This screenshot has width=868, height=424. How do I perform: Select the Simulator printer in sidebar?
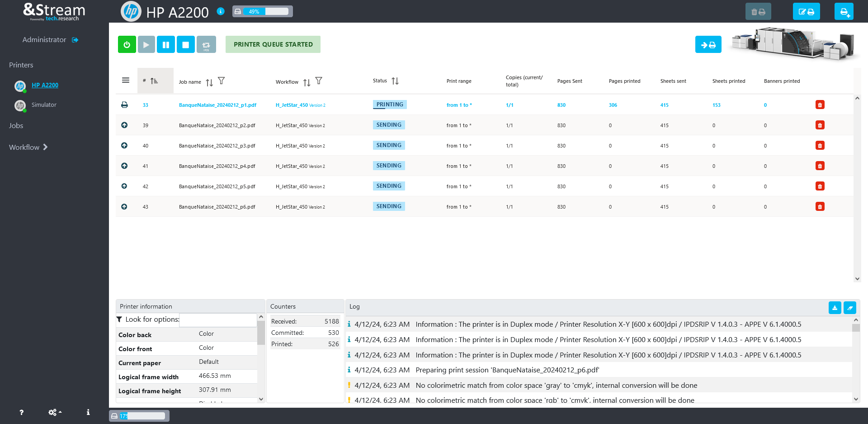click(44, 105)
